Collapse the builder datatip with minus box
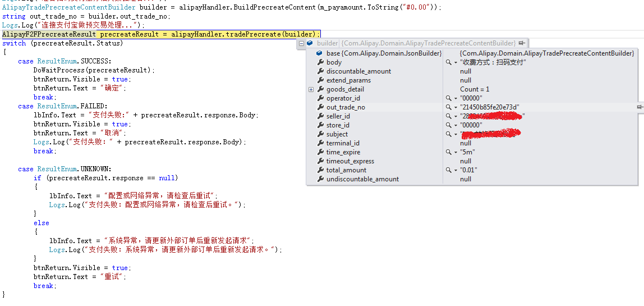The width and height of the screenshot is (644, 306). coord(301,43)
